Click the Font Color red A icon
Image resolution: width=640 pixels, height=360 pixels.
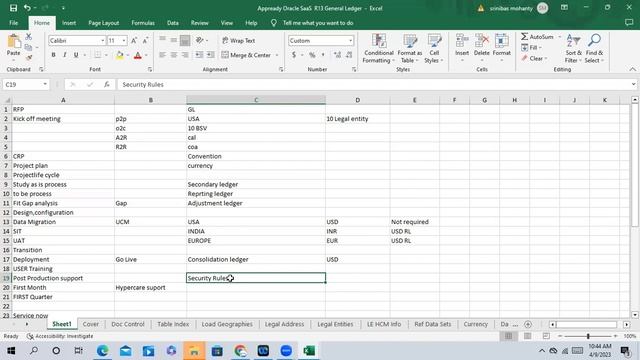point(138,55)
